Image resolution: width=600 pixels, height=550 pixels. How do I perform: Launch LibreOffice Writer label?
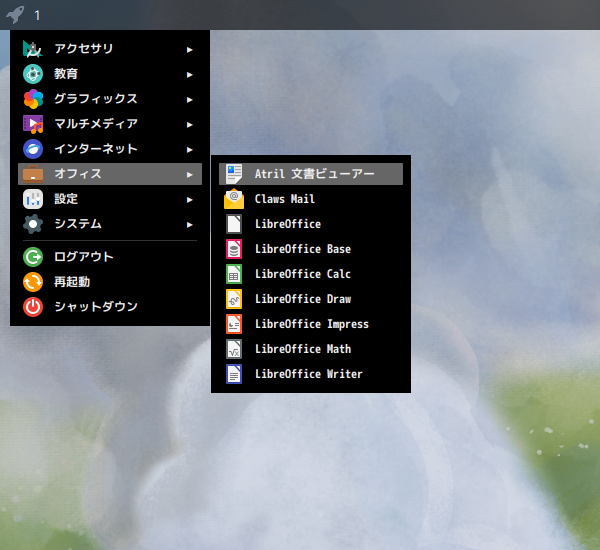pyautogui.click(x=309, y=374)
